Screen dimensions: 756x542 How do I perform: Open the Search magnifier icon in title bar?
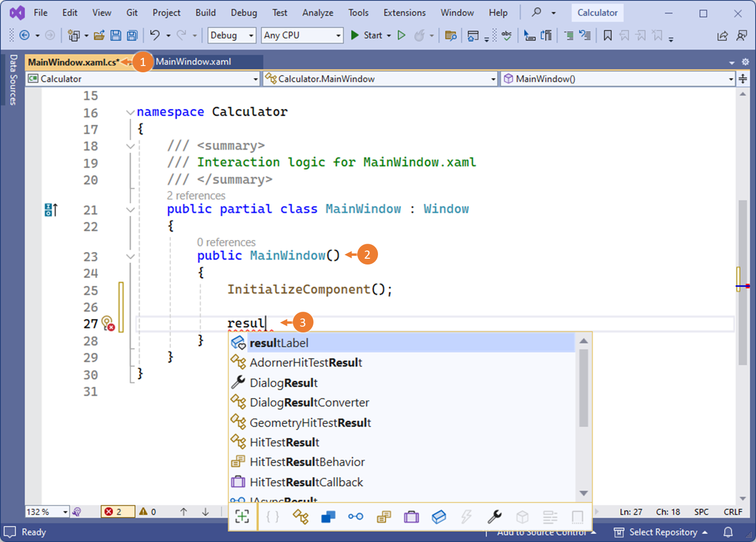536,12
